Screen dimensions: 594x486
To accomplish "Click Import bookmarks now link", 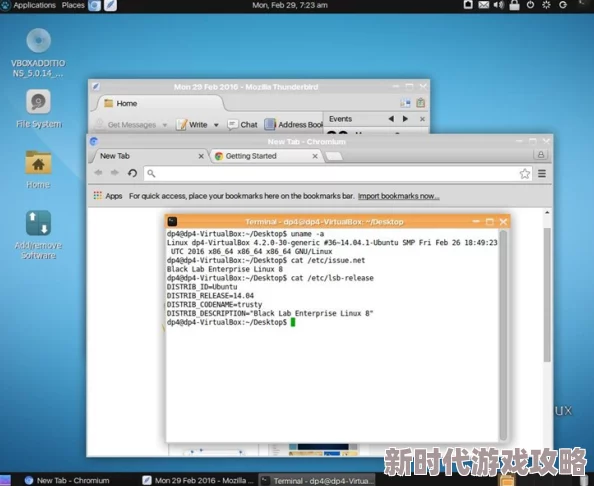I will (x=399, y=196).
